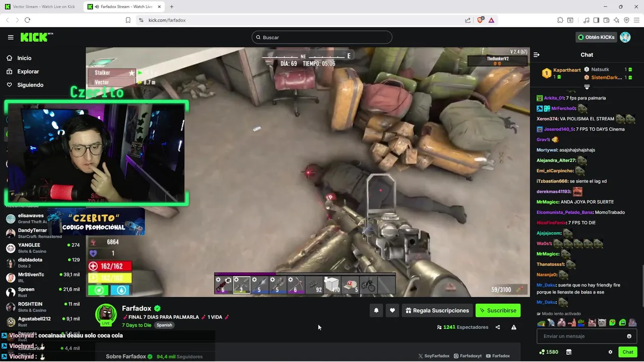Open the emoji picker in message box
The width and height of the screenshot is (644, 362).
pyautogui.click(x=629, y=336)
